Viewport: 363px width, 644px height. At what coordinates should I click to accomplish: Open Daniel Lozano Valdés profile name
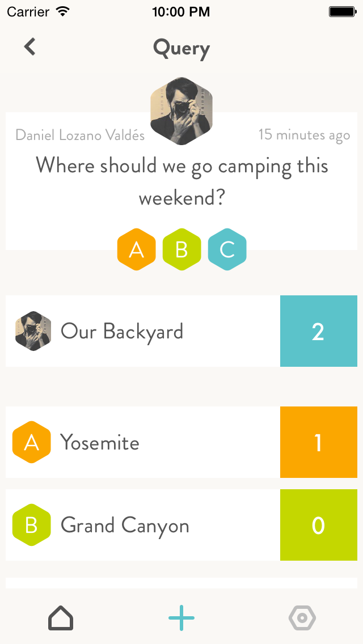80,135
